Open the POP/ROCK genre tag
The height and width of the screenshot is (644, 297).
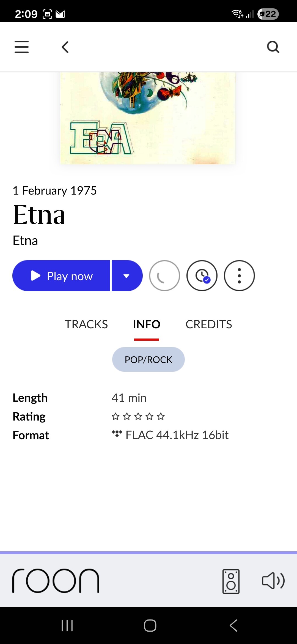(148, 359)
